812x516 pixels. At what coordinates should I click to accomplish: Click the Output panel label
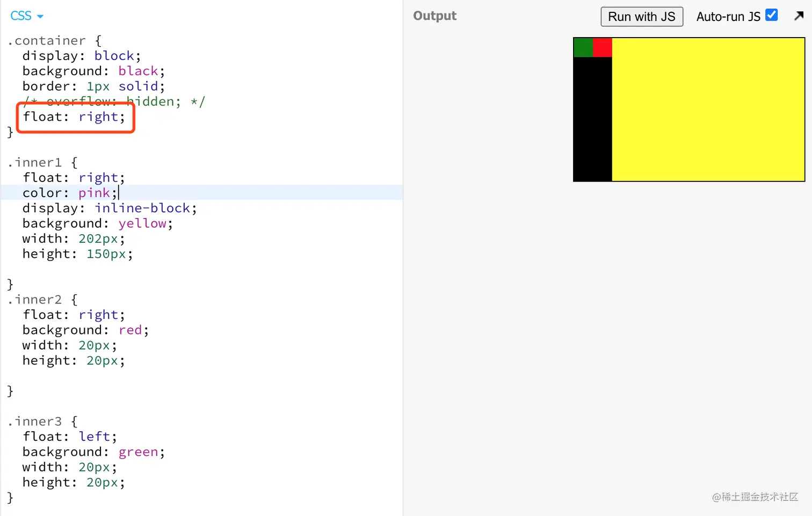(x=434, y=16)
